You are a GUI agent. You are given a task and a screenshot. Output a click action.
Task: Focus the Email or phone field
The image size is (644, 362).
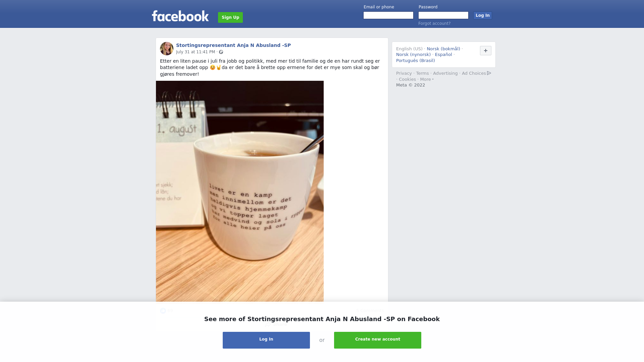tap(388, 15)
